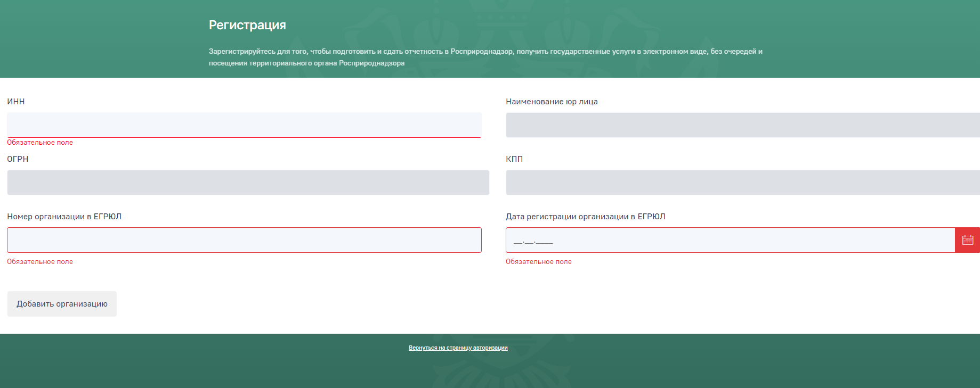Click the Номер организации в ЕГРЮЛ label
Screen dimensions: 980x388
tap(64, 217)
